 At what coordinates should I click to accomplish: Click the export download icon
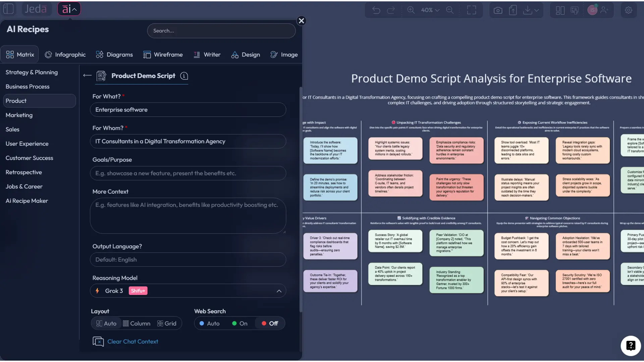pos(527,10)
